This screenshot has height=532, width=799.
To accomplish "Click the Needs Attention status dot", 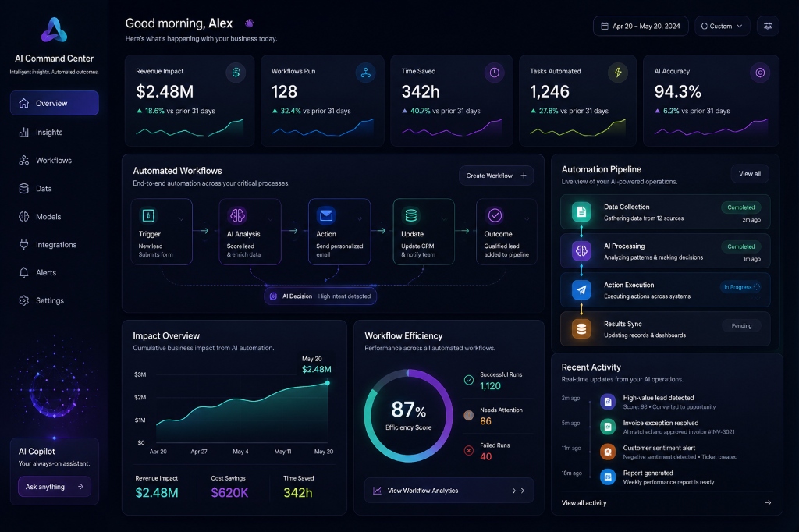I will click(x=469, y=415).
